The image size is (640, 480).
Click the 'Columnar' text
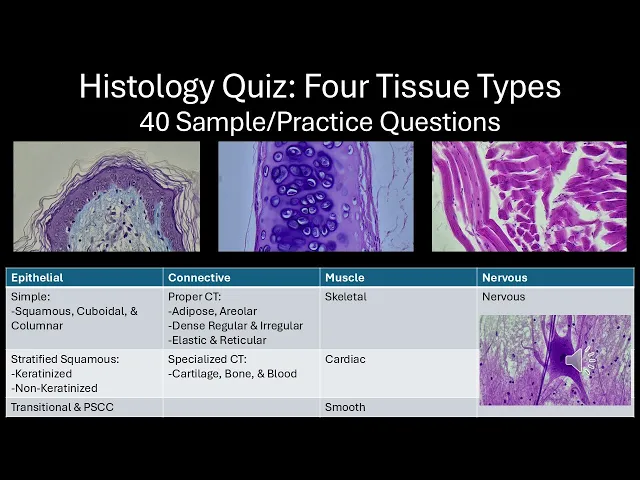(37, 326)
